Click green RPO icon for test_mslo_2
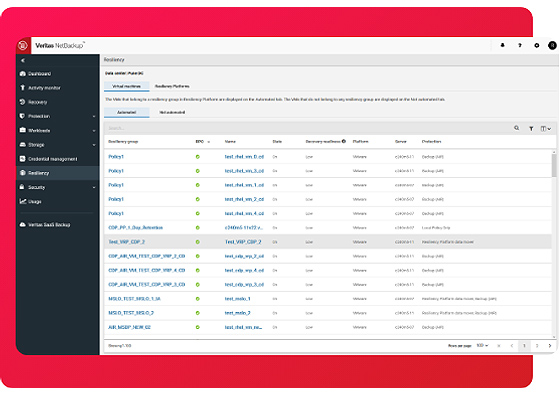Viewport: 560px width, 396px height. tap(198, 313)
